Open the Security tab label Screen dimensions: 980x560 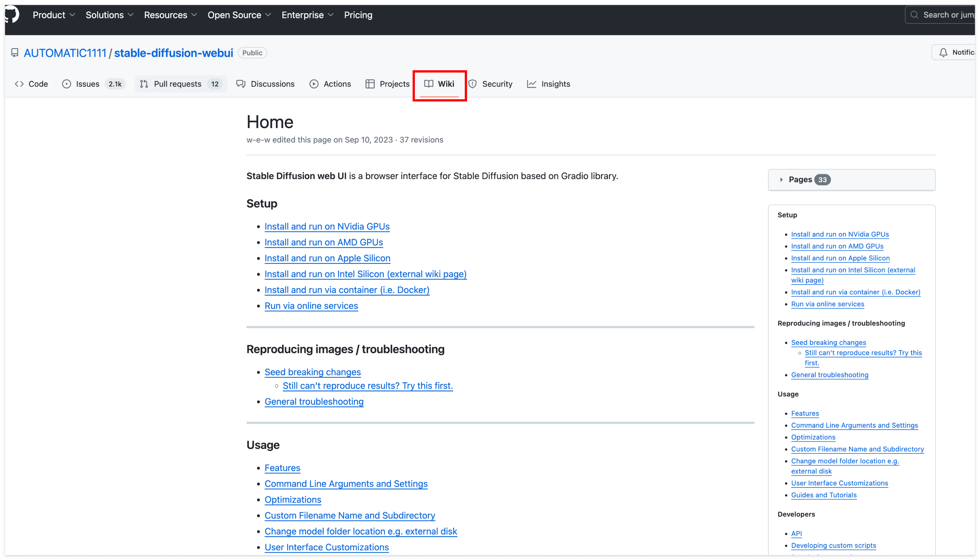coord(497,84)
